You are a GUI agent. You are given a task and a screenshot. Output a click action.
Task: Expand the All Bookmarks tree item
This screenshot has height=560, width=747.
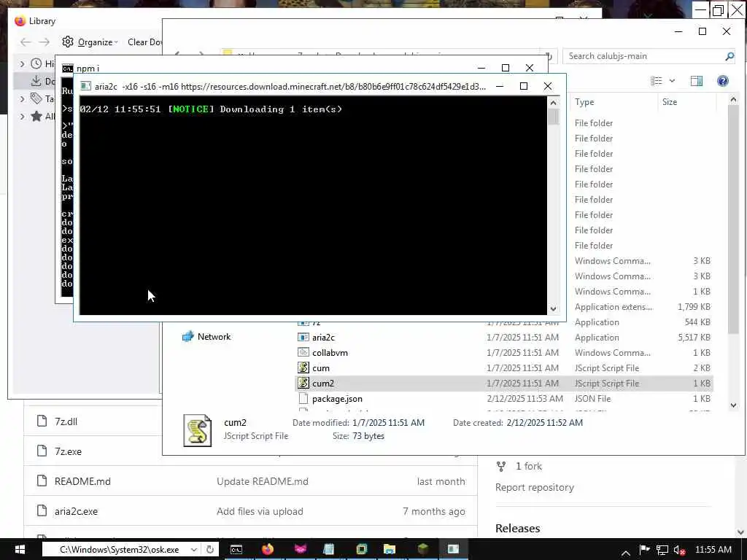22,116
